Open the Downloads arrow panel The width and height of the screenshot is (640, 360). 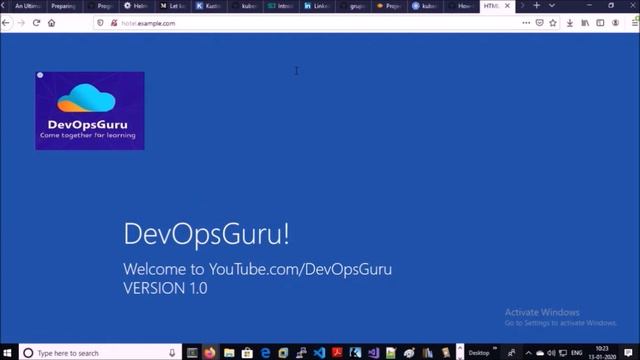[x=570, y=23]
